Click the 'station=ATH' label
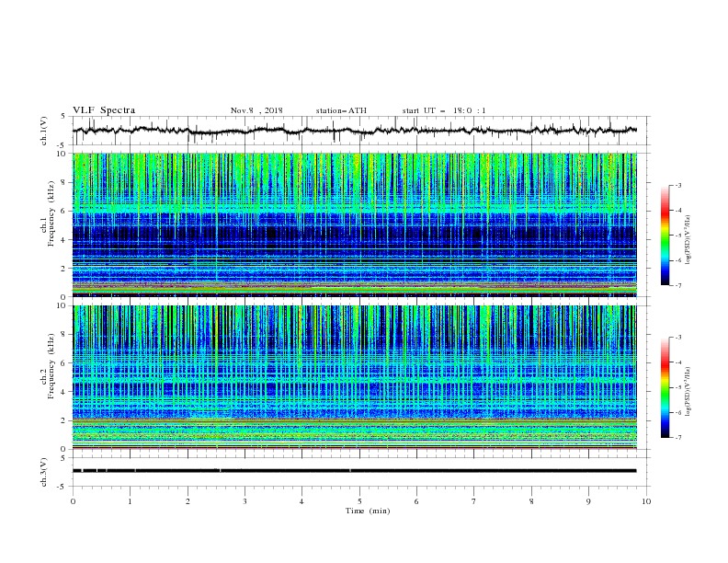The height and width of the screenshot is (563, 728). tap(341, 110)
